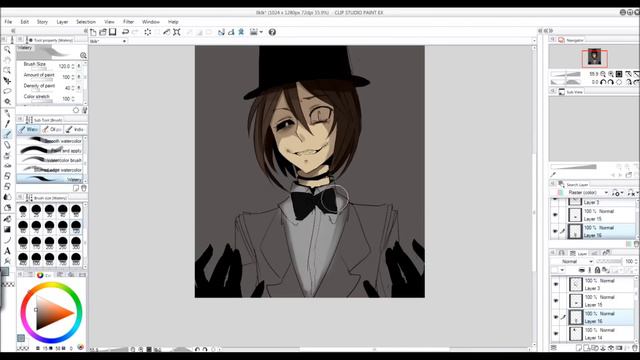The image size is (640, 360).
Task: Select the Move layer tool
Action: 7,81
